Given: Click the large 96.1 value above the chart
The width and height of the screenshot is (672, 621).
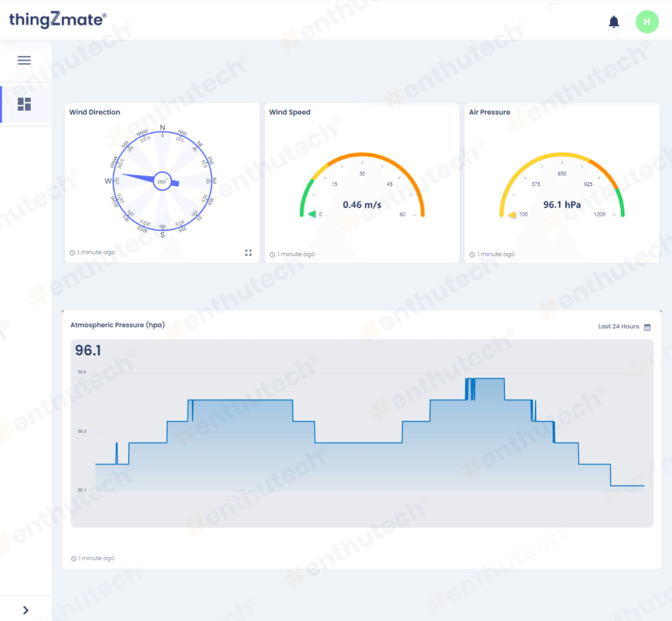Looking at the screenshot, I should pyautogui.click(x=88, y=350).
